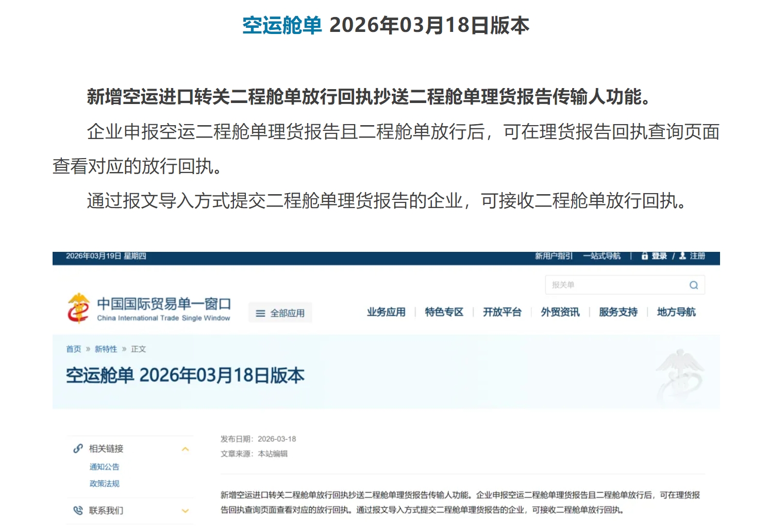The width and height of the screenshot is (769, 532).
Task: Click the lock icon beside 登录
Action: pyautogui.click(x=645, y=255)
